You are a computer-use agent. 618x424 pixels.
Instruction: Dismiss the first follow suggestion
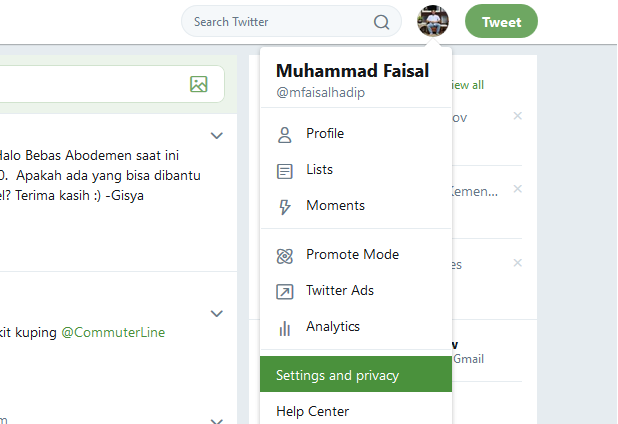(x=517, y=116)
